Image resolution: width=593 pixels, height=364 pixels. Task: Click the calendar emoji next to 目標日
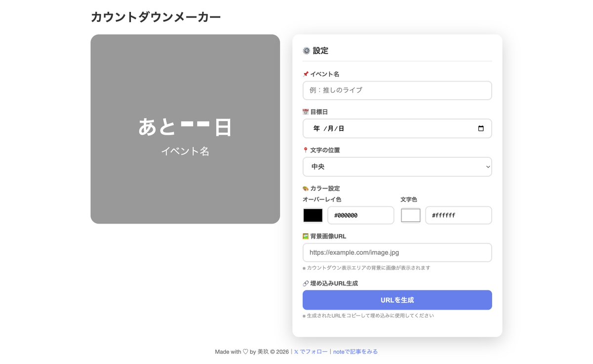click(x=306, y=112)
